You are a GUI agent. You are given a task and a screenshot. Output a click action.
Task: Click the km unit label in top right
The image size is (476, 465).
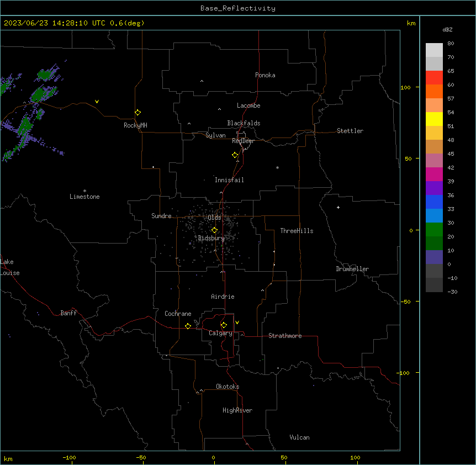pyautogui.click(x=411, y=23)
